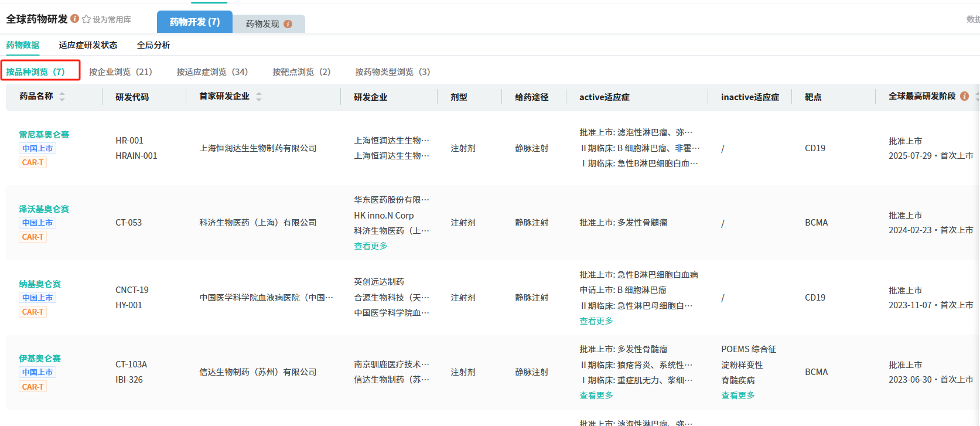Sort table by 药品名称 column arrows
This screenshot has height=426, width=980.
click(x=62, y=97)
